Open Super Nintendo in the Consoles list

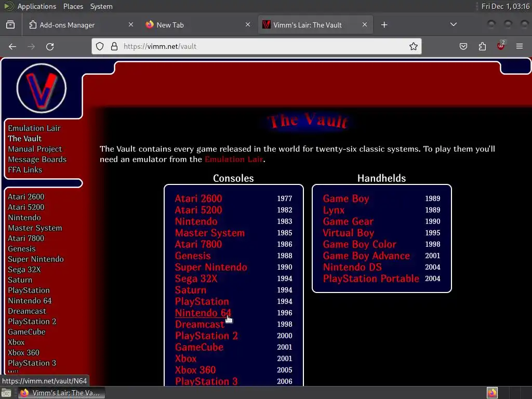[x=211, y=267]
